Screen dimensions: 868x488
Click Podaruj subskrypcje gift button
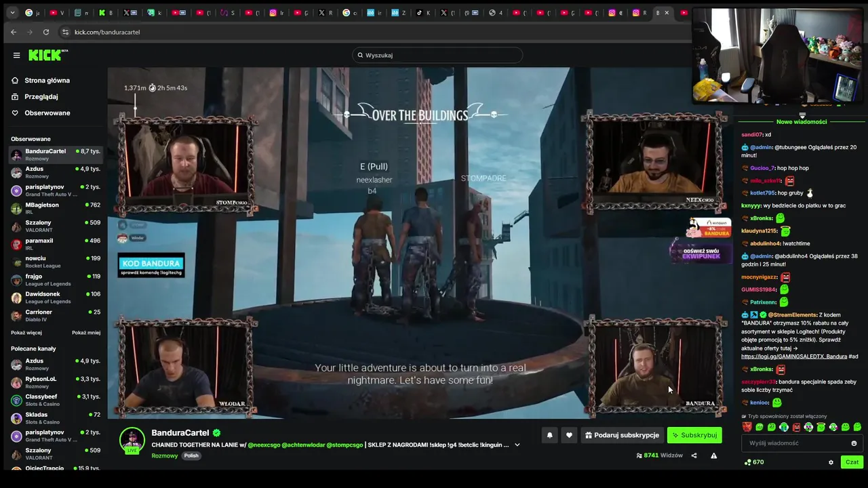pyautogui.click(x=622, y=435)
